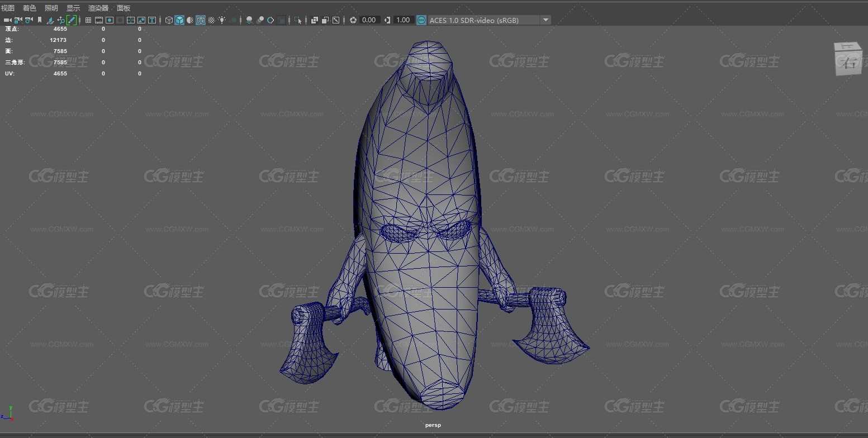Click the UV count 4655
868x438 pixels.
point(60,74)
